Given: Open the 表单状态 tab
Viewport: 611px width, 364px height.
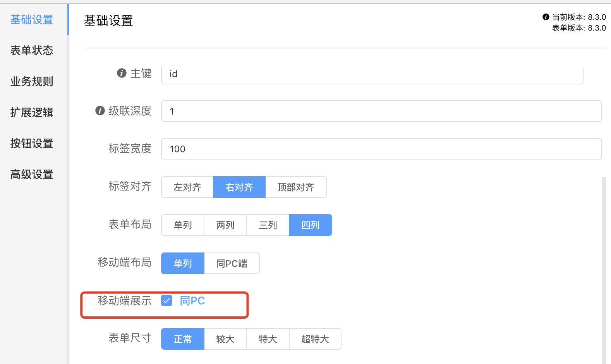Looking at the screenshot, I should 32,51.
